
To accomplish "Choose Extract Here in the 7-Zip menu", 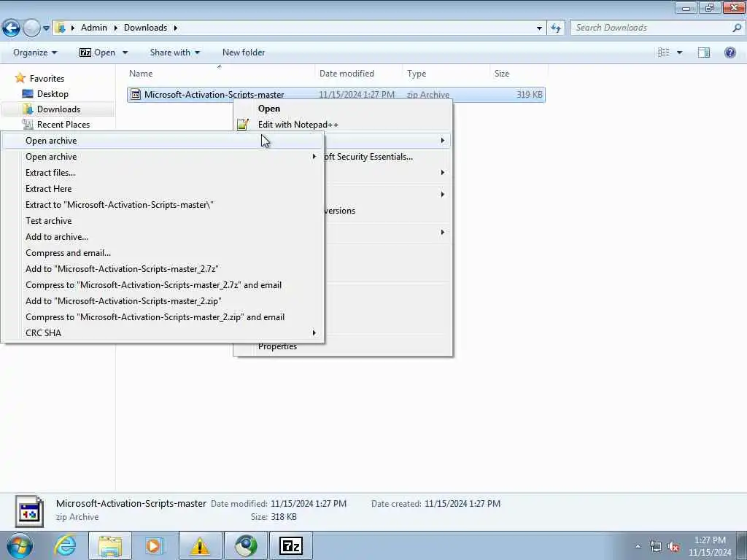I will pos(163,189).
